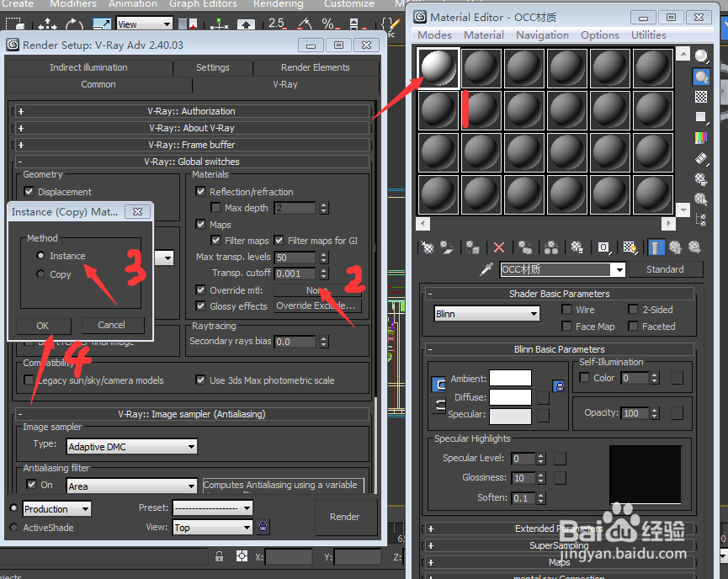The height and width of the screenshot is (579, 728).
Task: Switch to Settings tab
Action: click(x=213, y=67)
